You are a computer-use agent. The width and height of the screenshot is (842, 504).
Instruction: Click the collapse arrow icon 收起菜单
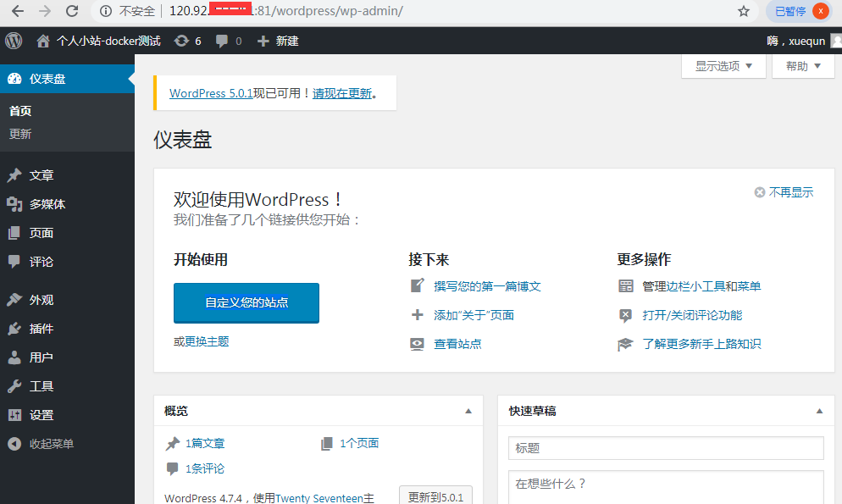click(x=14, y=444)
